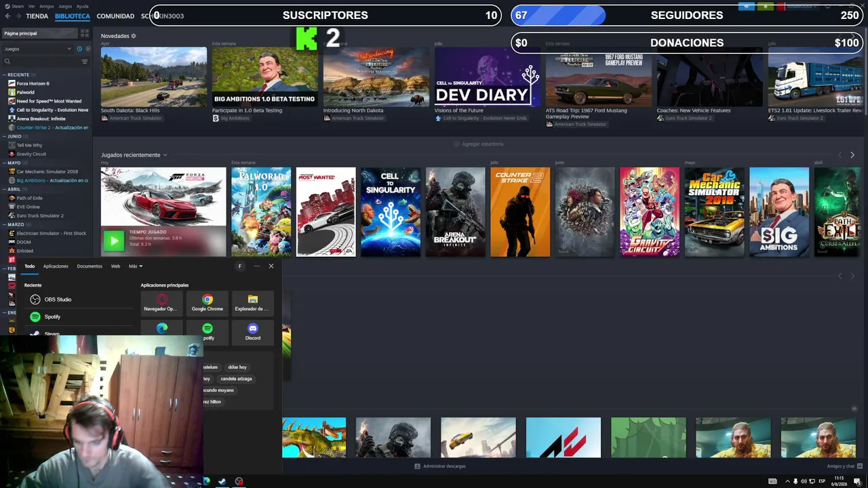Launch Google Chrome tile

[x=208, y=303]
